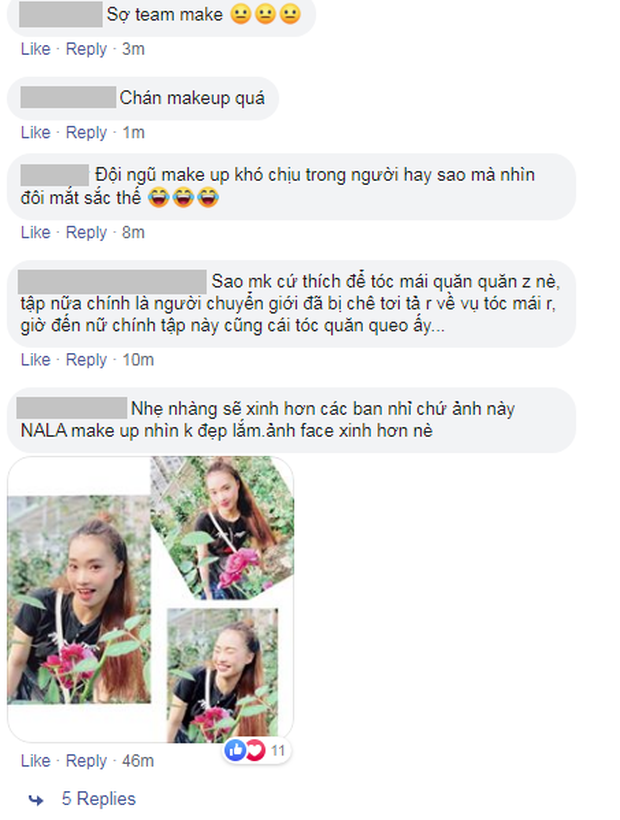The image size is (620, 820).
Task: Reply to the comment posted 46m ago
Action: pos(86,761)
